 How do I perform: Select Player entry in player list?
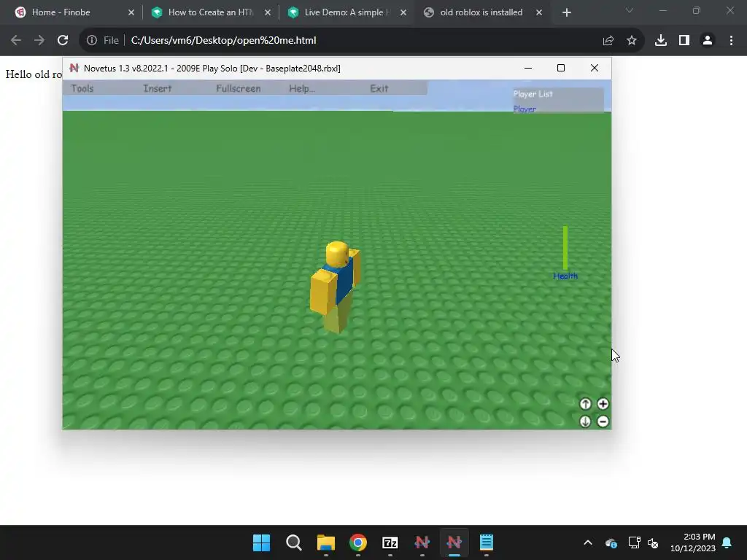525,109
